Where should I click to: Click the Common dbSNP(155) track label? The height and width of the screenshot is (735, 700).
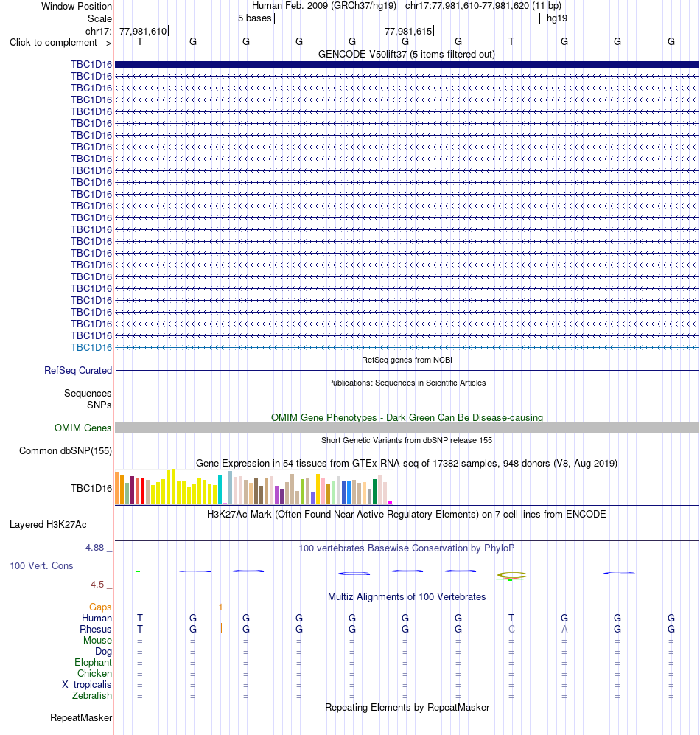click(x=65, y=451)
